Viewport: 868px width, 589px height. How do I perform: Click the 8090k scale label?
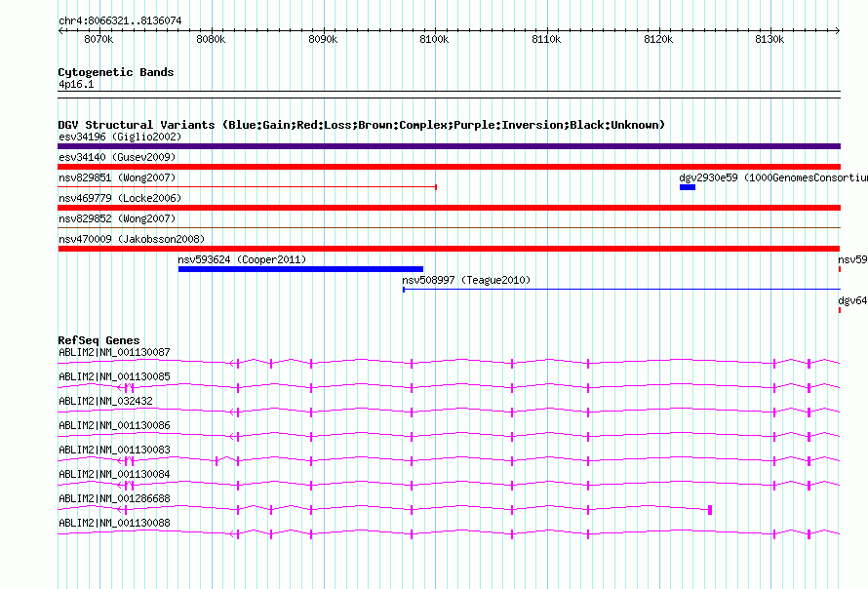point(323,39)
